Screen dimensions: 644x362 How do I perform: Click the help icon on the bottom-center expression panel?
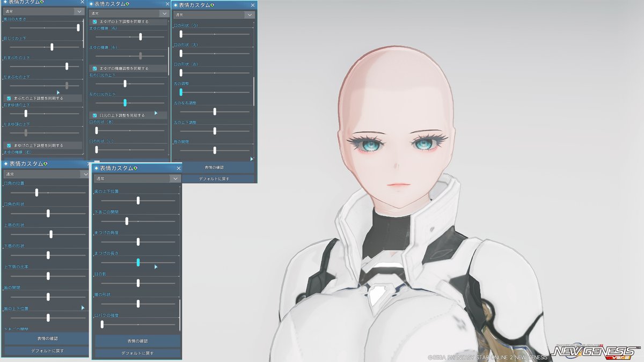(135, 168)
